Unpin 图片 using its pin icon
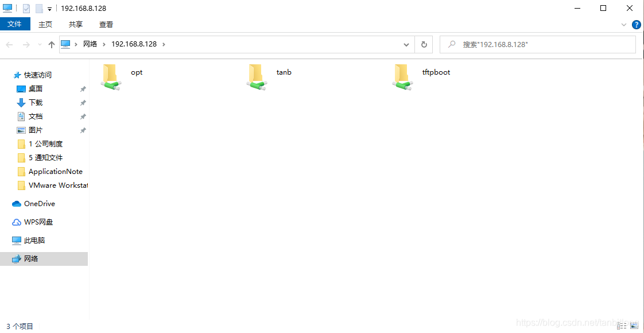Image resolution: width=644 pixels, height=333 pixels. click(83, 130)
